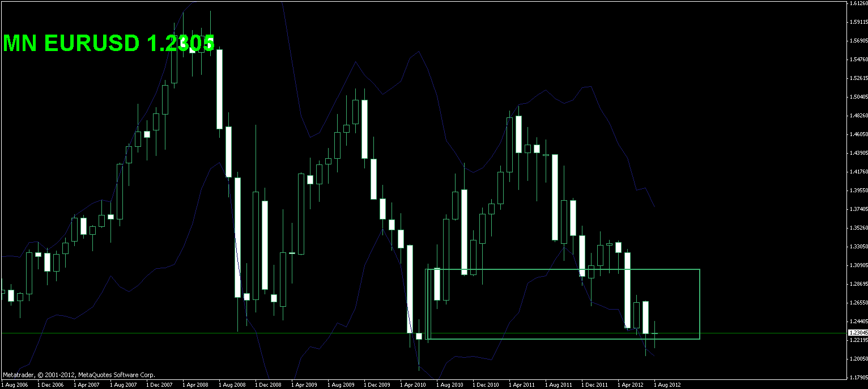Click the 1.61260 price scale label

click(858, 3)
